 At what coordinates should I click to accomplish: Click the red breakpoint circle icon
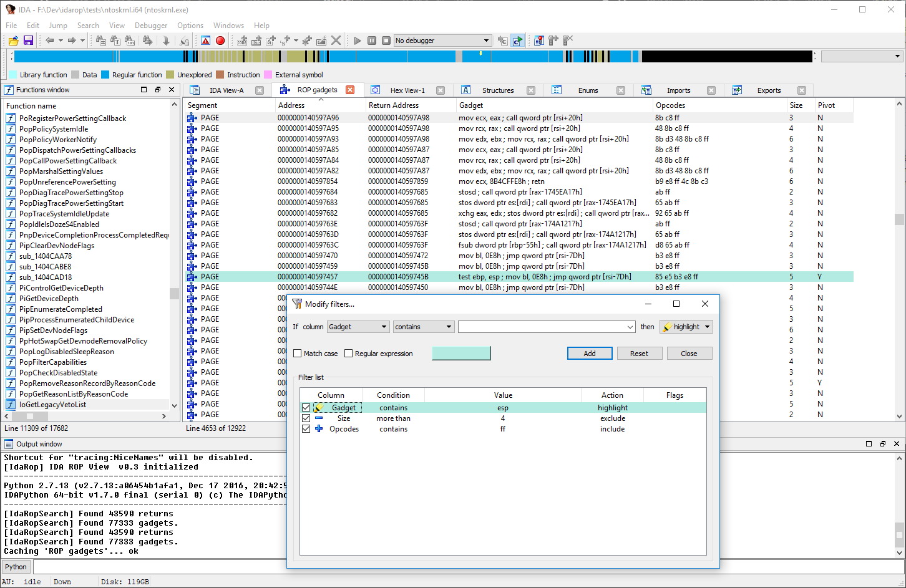(220, 41)
